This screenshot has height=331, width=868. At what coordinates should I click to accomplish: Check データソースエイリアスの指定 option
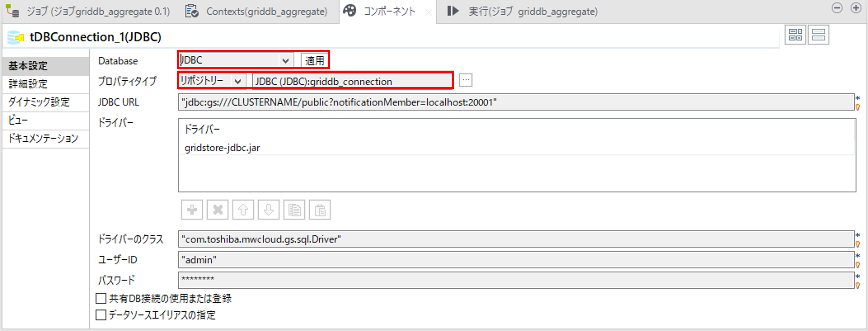coord(101,315)
